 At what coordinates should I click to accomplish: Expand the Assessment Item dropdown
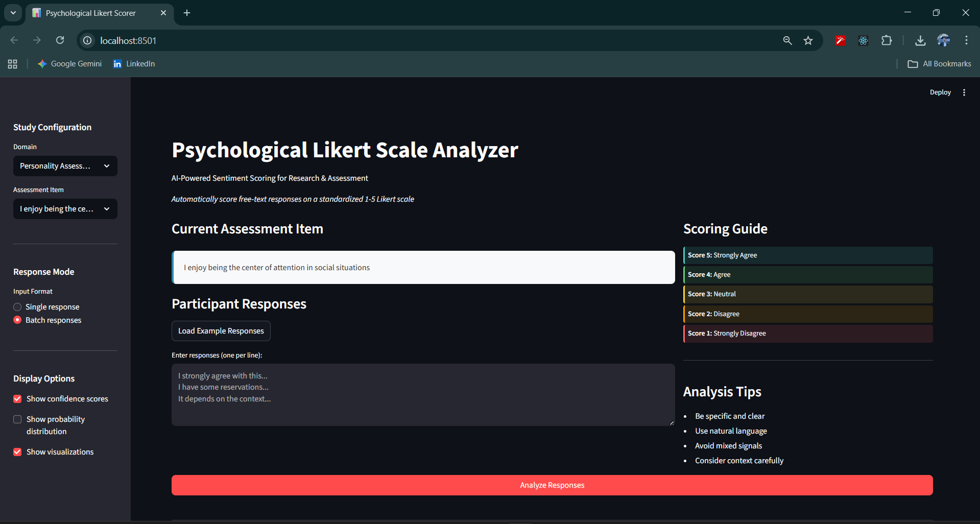point(65,208)
